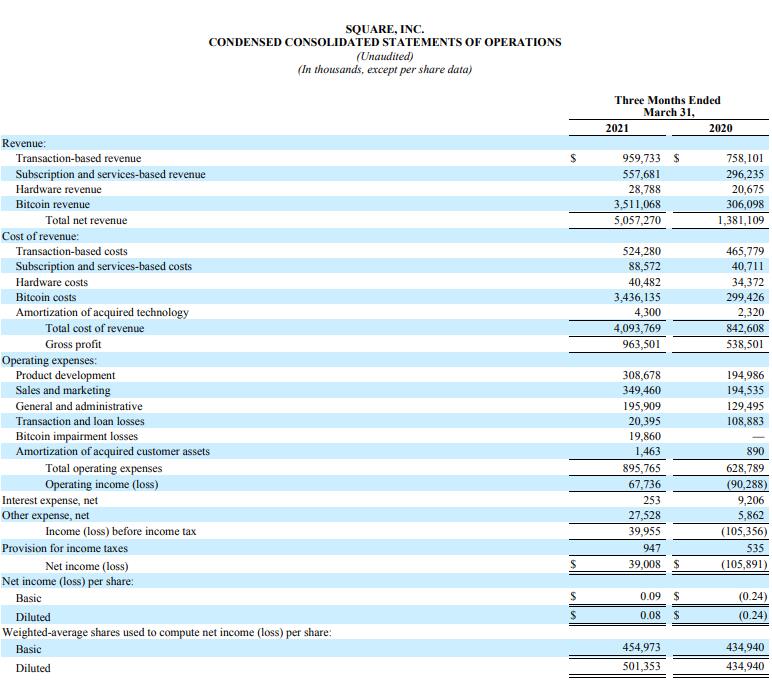Image resolution: width=772 pixels, height=686 pixels.
Task: Select gross profit value 963,501
Action: pos(642,344)
